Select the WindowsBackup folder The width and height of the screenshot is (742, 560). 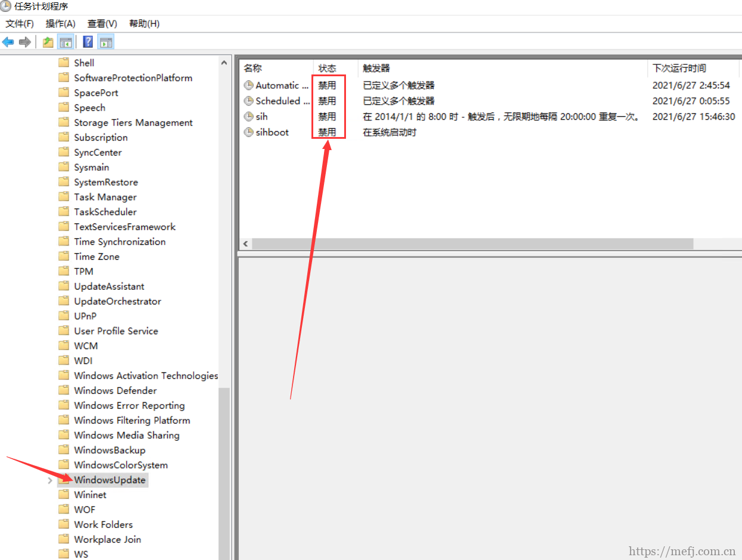tap(110, 450)
